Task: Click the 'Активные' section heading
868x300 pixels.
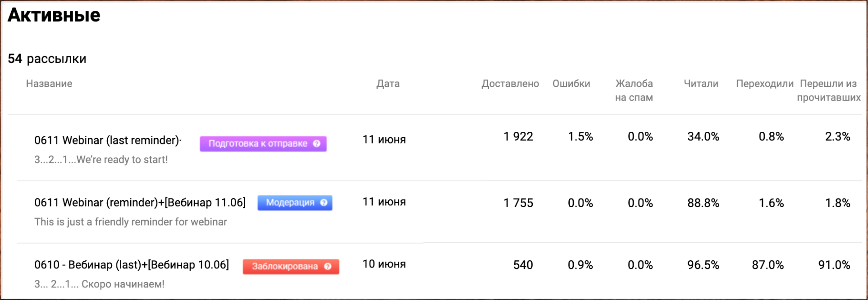Action: (54, 15)
